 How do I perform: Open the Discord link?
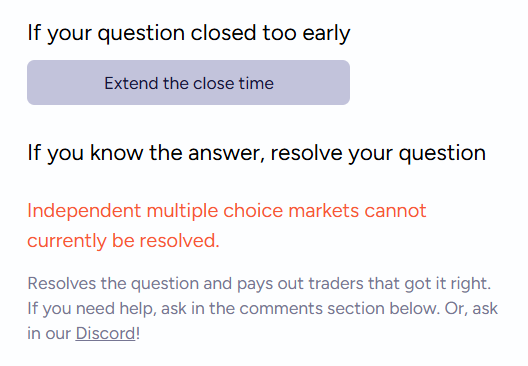tap(105, 334)
